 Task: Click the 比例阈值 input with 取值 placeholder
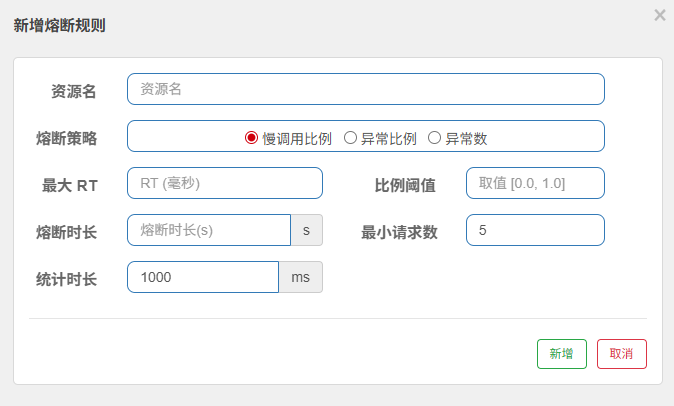[535, 183]
